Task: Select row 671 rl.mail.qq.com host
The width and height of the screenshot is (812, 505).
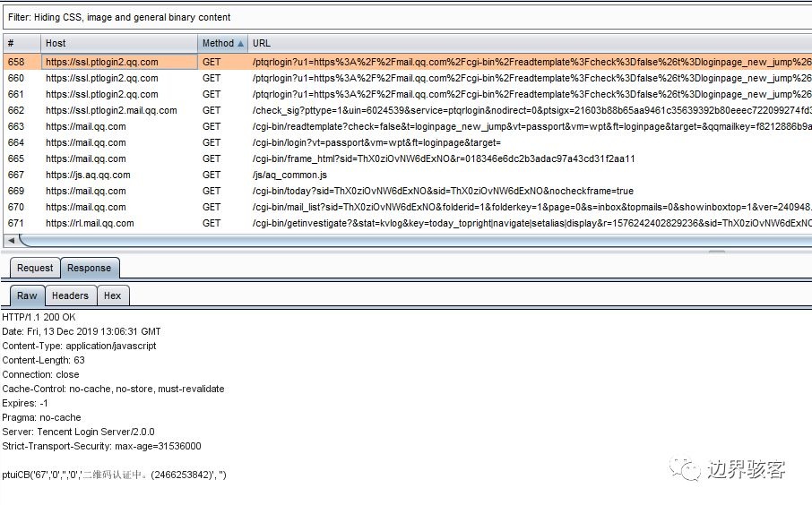Action: pos(90,223)
